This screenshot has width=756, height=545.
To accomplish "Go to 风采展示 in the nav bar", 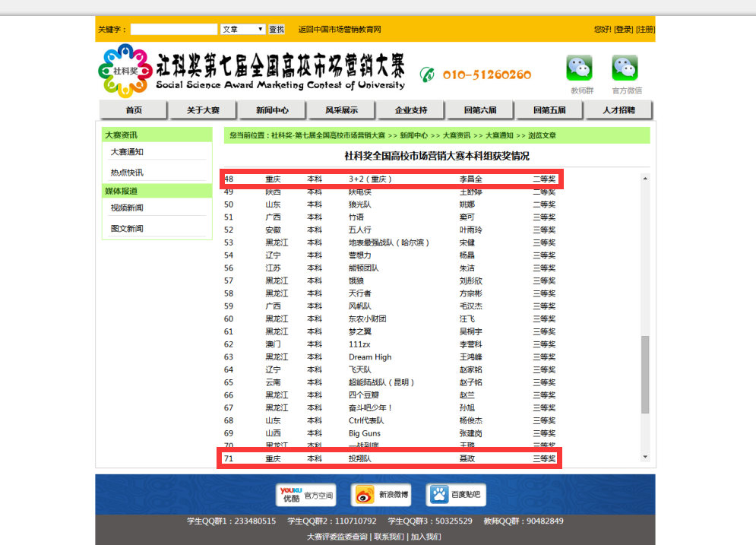I will (x=342, y=110).
